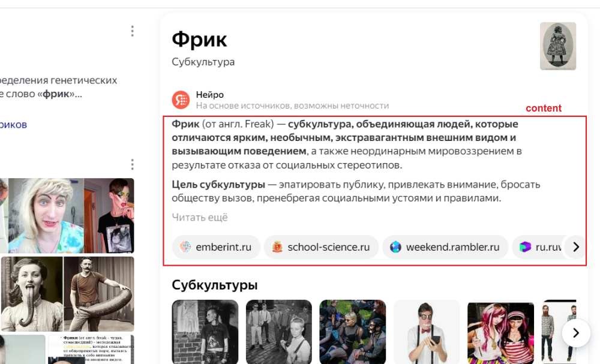Image resolution: width=600 pixels, height=364 pixels.
Task: Open the emberint.ru source chip
Action: pyautogui.click(x=216, y=247)
